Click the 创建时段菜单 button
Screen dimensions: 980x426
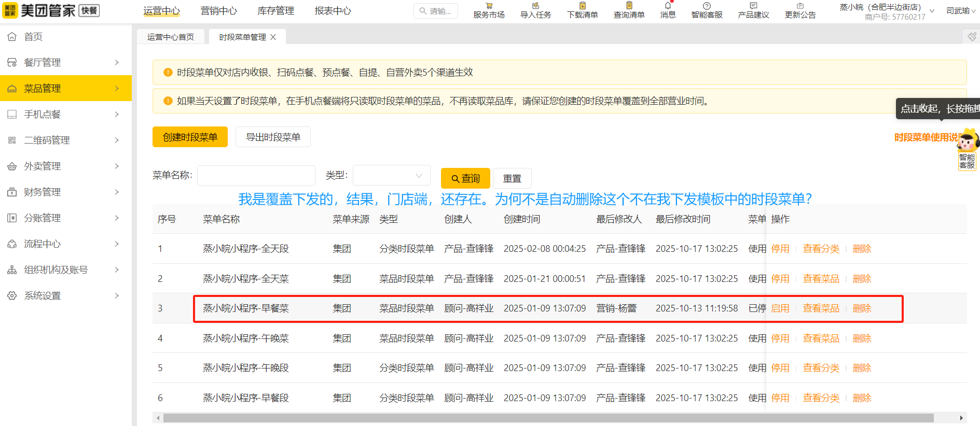tap(190, 137)
